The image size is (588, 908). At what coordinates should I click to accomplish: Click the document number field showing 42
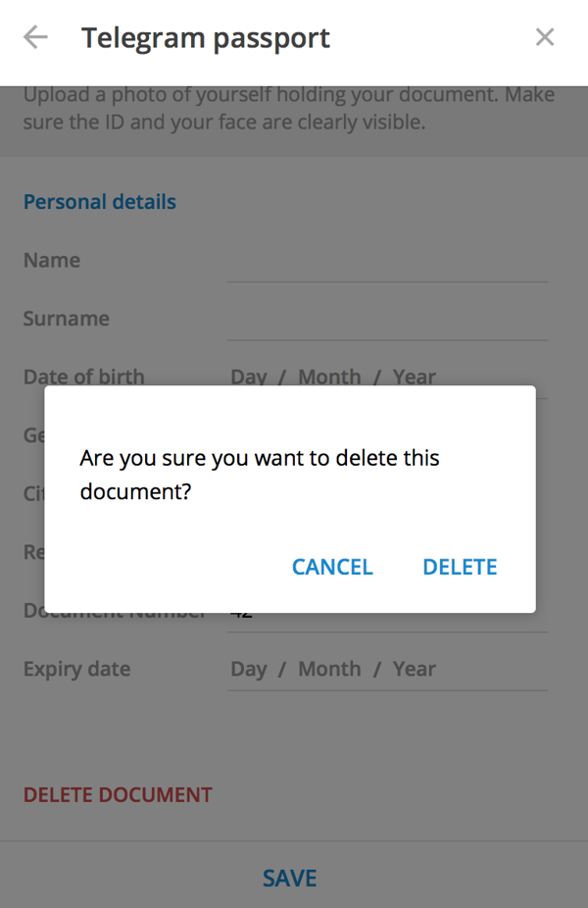387,619
